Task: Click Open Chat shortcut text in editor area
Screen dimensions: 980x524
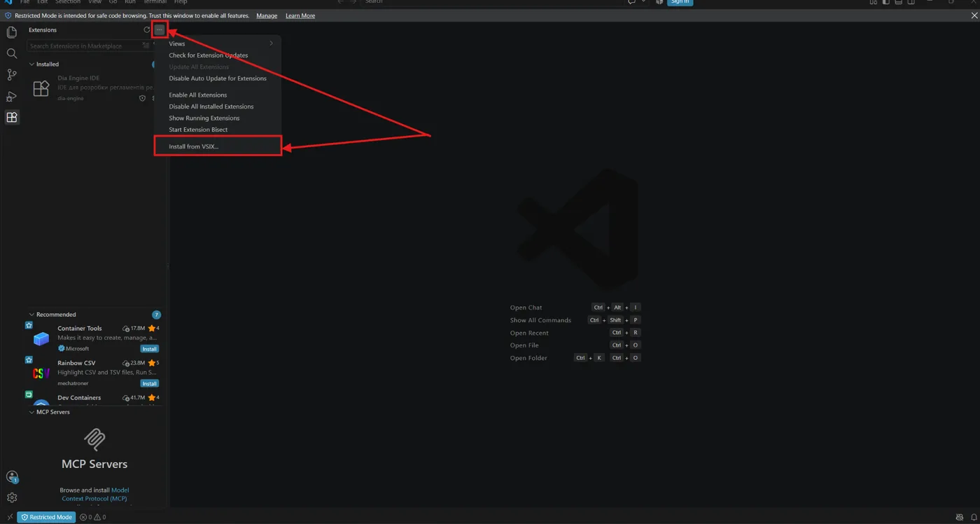Action: coord(526,308)
